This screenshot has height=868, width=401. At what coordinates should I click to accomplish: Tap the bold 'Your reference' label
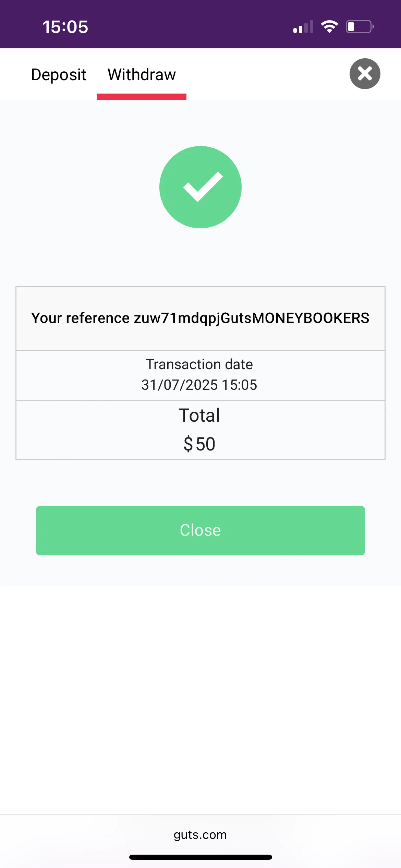pyautogui.click(x=81, y=318)
